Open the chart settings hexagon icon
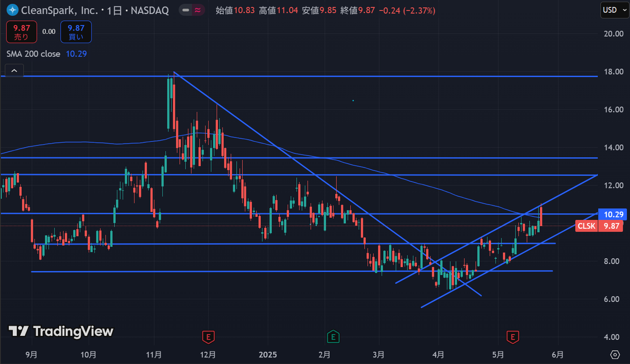 point(615,355)
